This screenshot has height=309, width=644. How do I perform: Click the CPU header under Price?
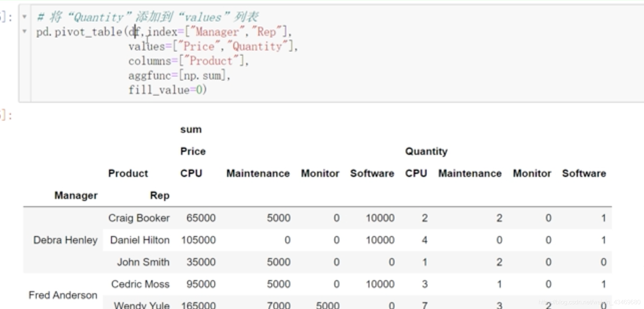pyautogui.click(x=191, y=173)
